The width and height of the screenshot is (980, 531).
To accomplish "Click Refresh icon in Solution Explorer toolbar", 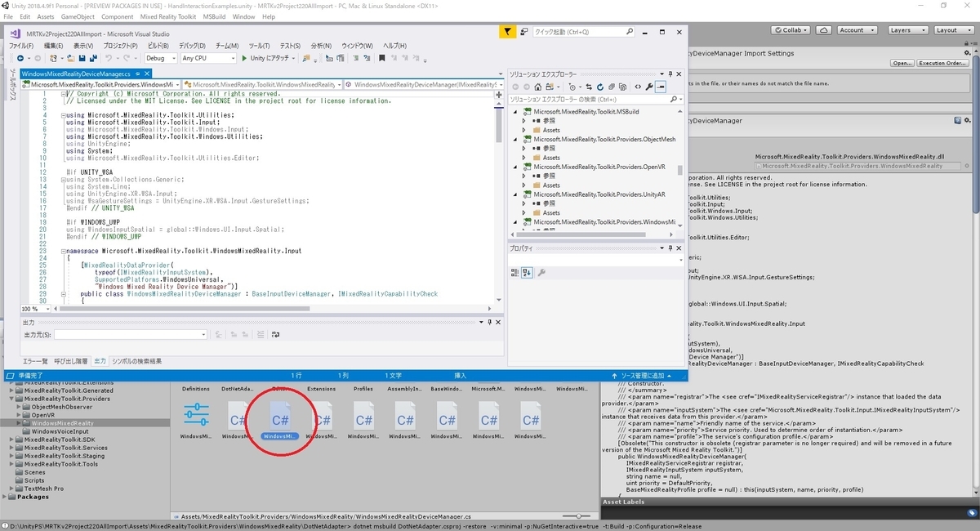I will click(x=600, y=87).
